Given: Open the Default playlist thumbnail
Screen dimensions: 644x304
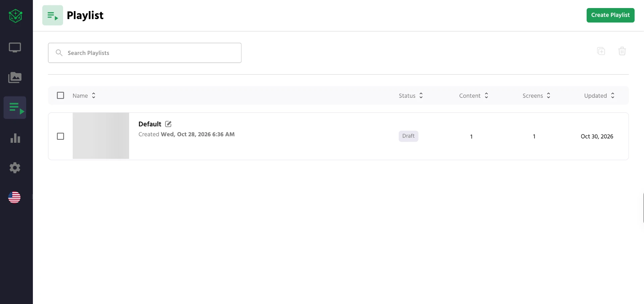Looking at the screenshot, I should click(x=101, y=136).
